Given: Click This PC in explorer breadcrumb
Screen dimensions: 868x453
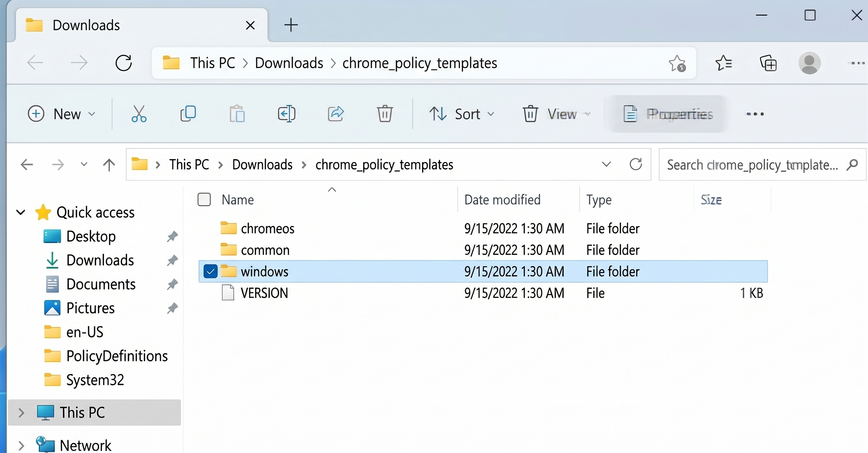Looking at the screenshot, I should [x=189, y=164].
